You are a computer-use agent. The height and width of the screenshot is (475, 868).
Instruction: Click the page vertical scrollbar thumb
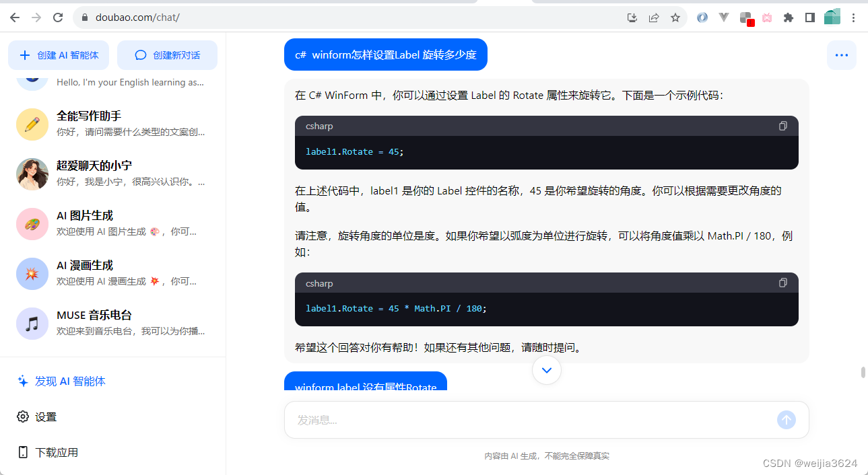point(863,373)
